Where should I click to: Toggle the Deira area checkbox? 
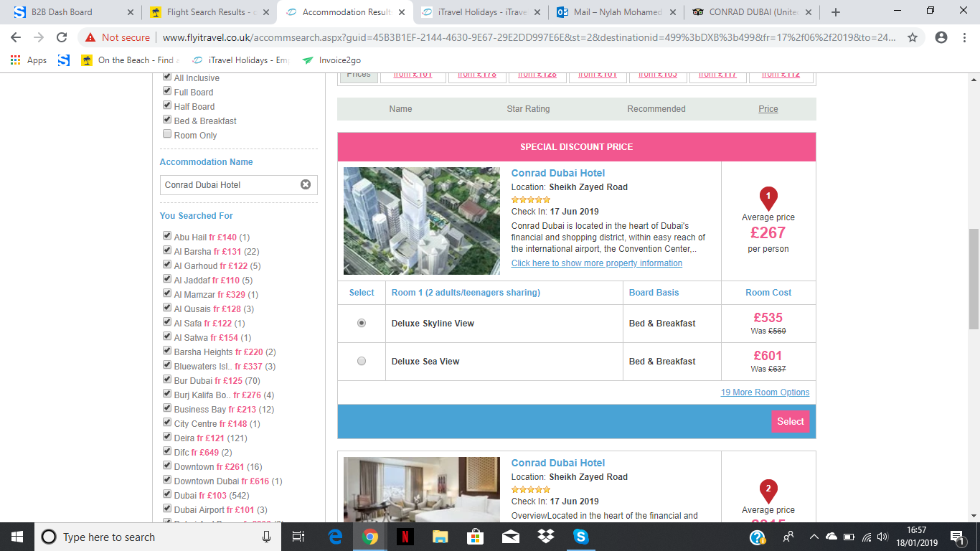167,437
